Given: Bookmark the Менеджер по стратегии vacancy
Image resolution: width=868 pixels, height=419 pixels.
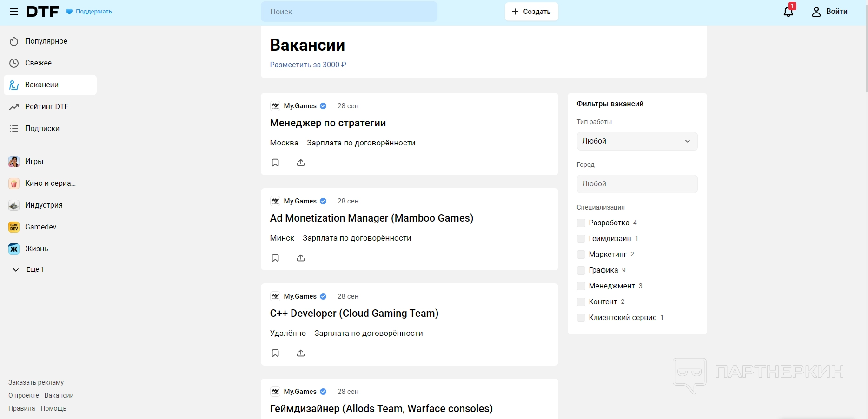Looking at the screenshot, I should pos(275,163).
